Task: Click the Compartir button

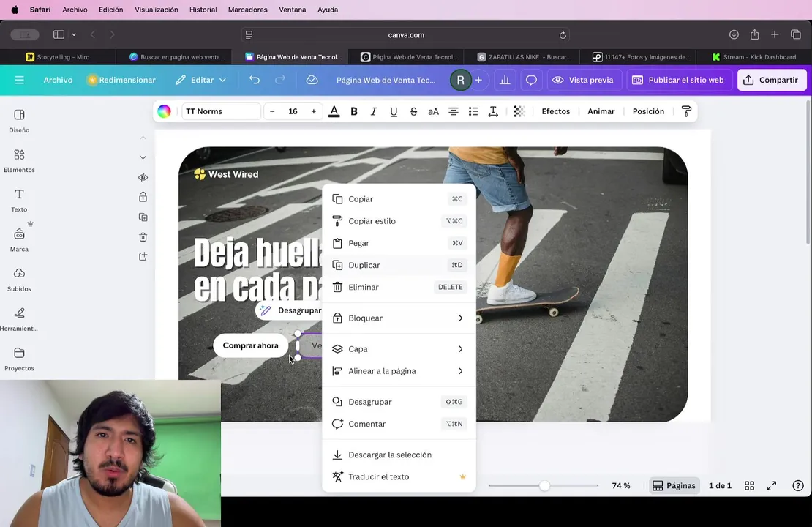Action: tap(772, 80)
